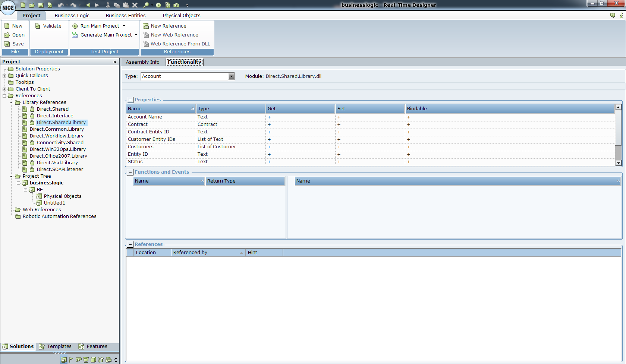Click the camera screenshot icon

[x=176, y=5]
